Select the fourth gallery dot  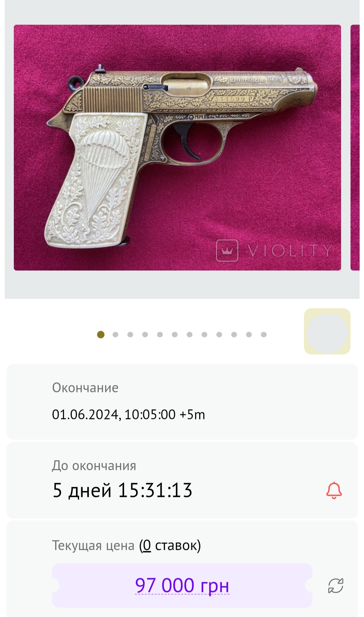pyautogui.click(x=145, y=334)
